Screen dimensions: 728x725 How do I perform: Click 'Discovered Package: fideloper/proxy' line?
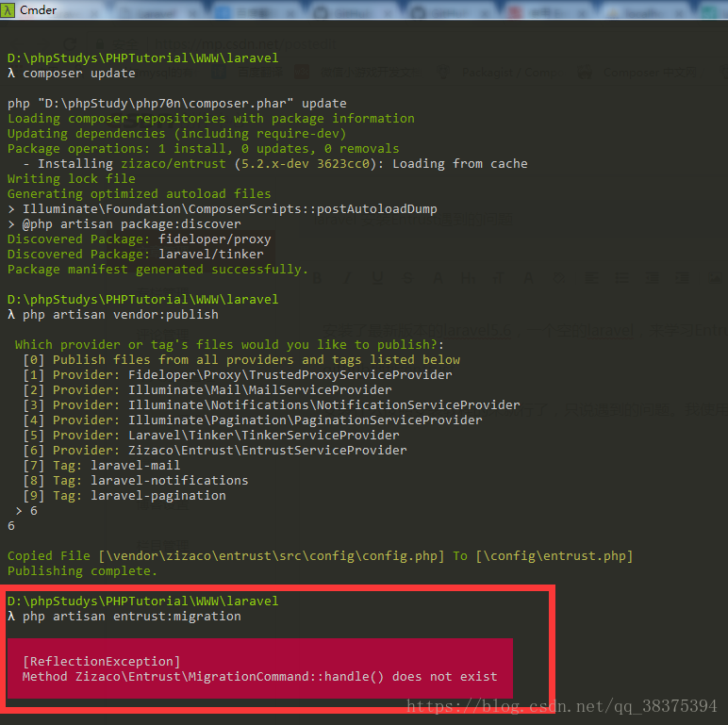[140, 239]
